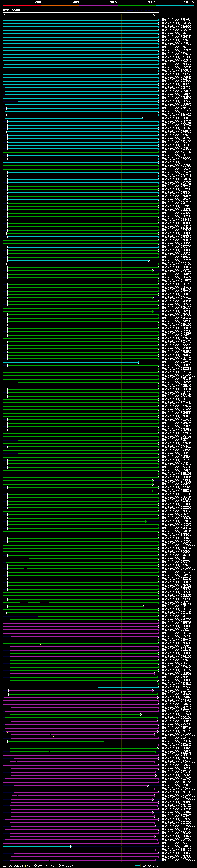Open the UniRef100_A3XNL9 hit
This screenshot has width=197, height=868.
(177, 684)
